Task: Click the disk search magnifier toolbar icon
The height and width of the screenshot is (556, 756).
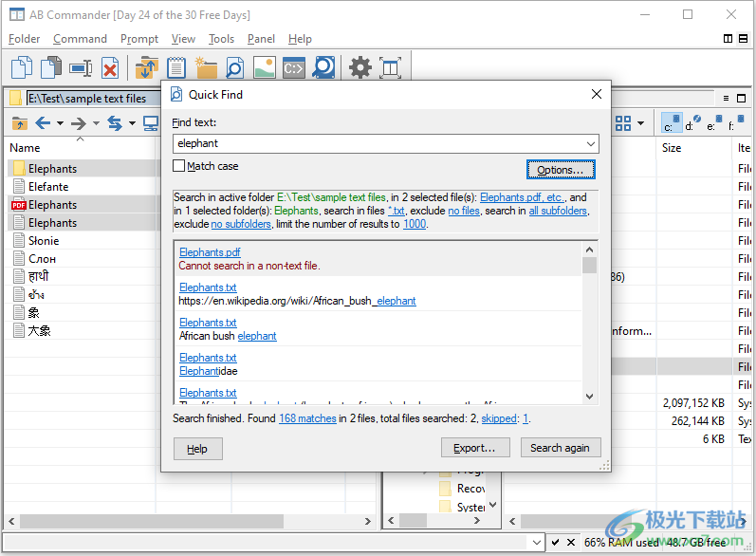Action: click(323, 67)
